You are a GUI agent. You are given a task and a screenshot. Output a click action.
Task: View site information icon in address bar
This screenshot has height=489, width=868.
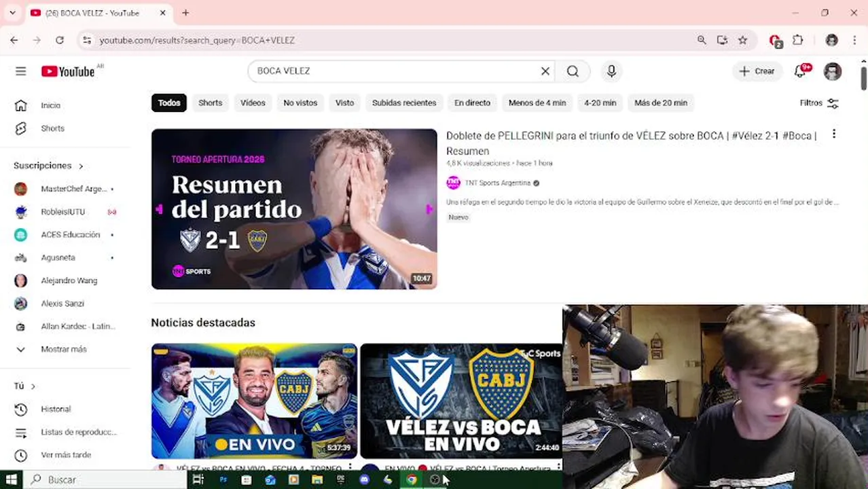87,40
